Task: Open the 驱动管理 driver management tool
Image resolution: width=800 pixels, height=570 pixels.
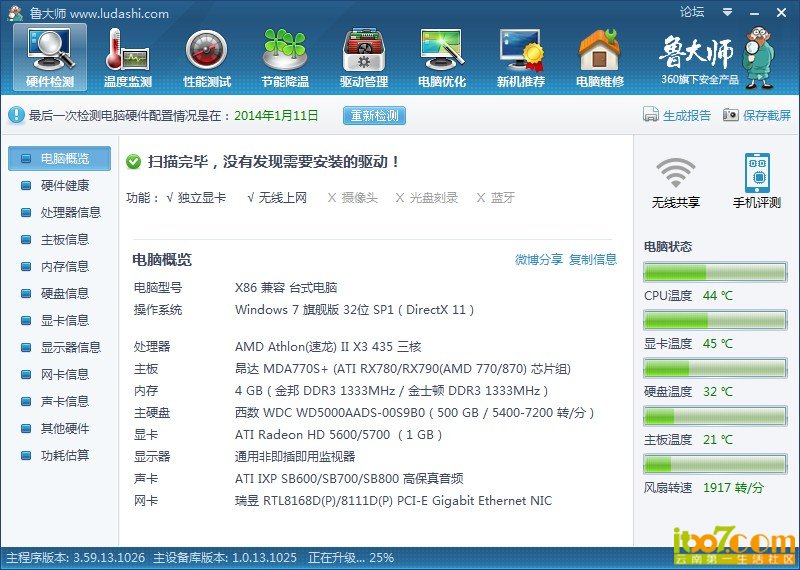Action: (x=364, y=57)
